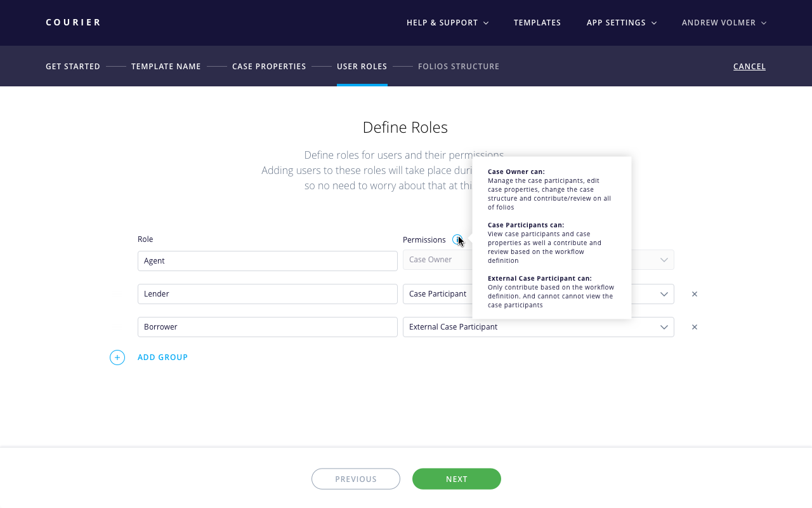
Task: Expand the Lender permissions dropdown arrow
Action: pos(664,294)
